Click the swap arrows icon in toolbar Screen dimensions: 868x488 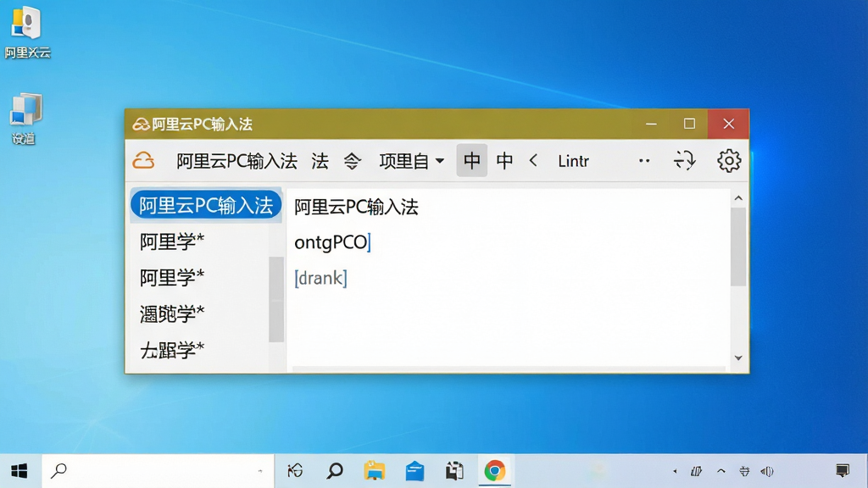click(684, 161)
